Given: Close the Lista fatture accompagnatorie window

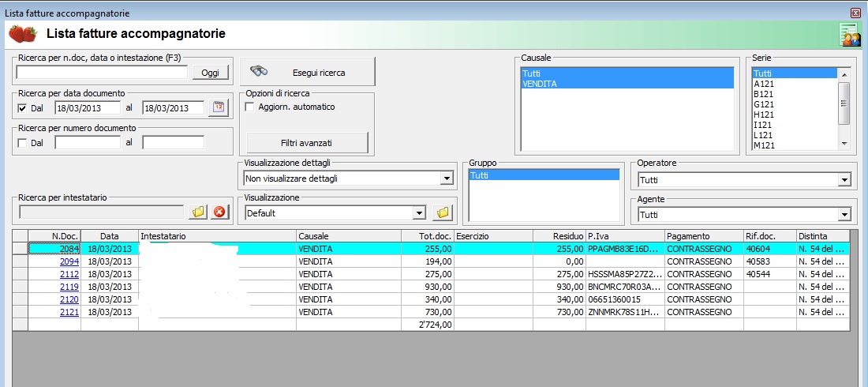Looking at the screenshot, I should click(855, 13).
